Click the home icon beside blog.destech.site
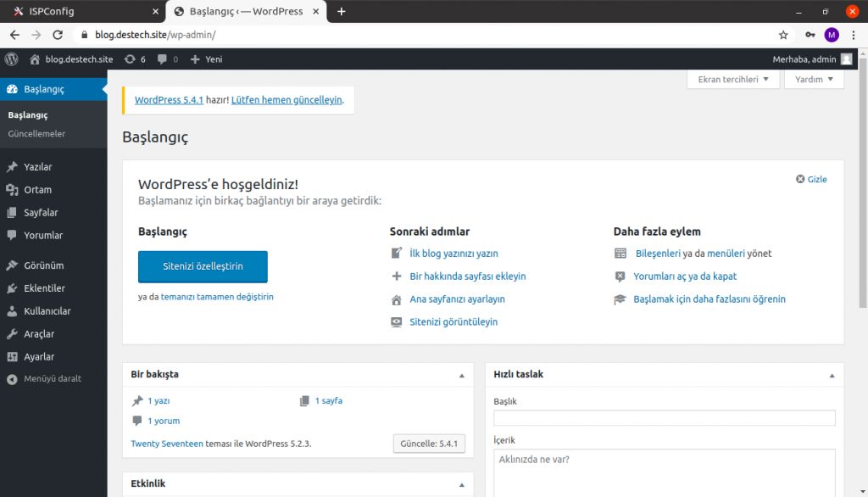Viewport: 868px width, 497px height. [x=35, y=59]
